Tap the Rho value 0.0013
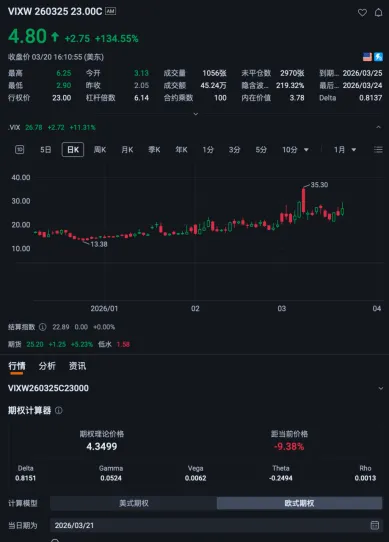The image size is (389, 542). 365,478
